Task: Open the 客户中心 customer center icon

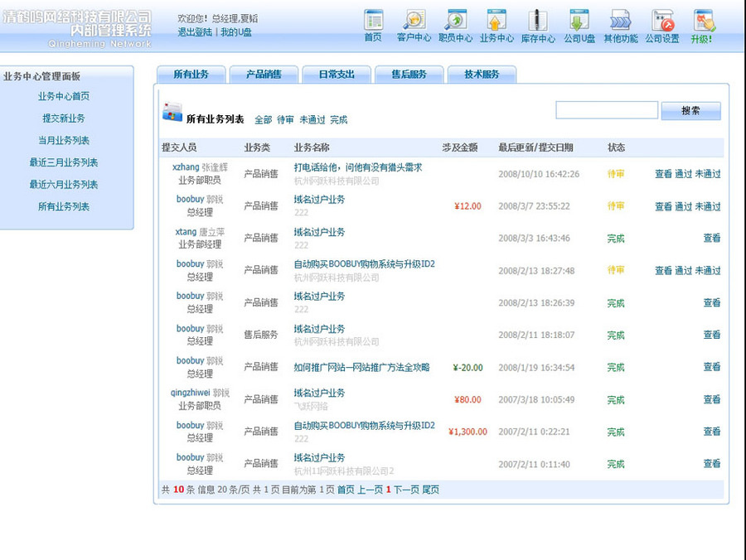Action: click(x=414, y=20)
